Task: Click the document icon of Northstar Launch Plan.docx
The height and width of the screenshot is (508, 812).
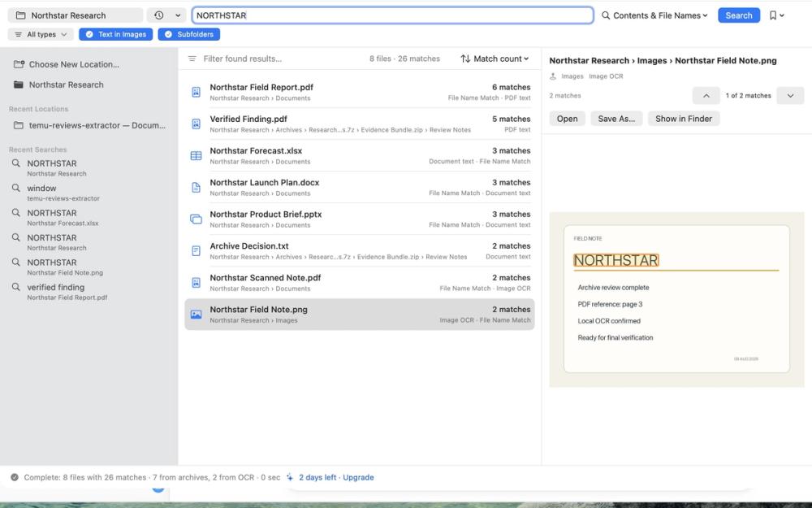Action: [x=196, y=187]
